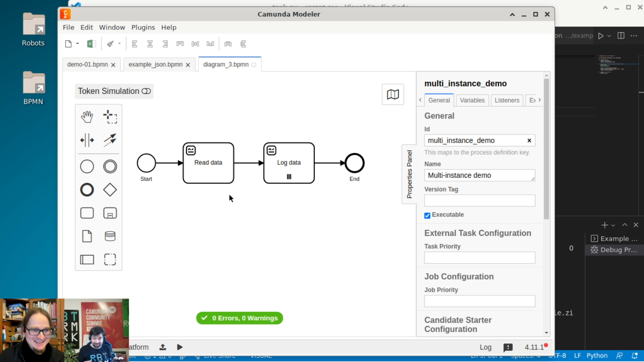Viewport: 644px width, 362px height.
Task: Create a Data Store Reference
Action: tap(110, 236)
